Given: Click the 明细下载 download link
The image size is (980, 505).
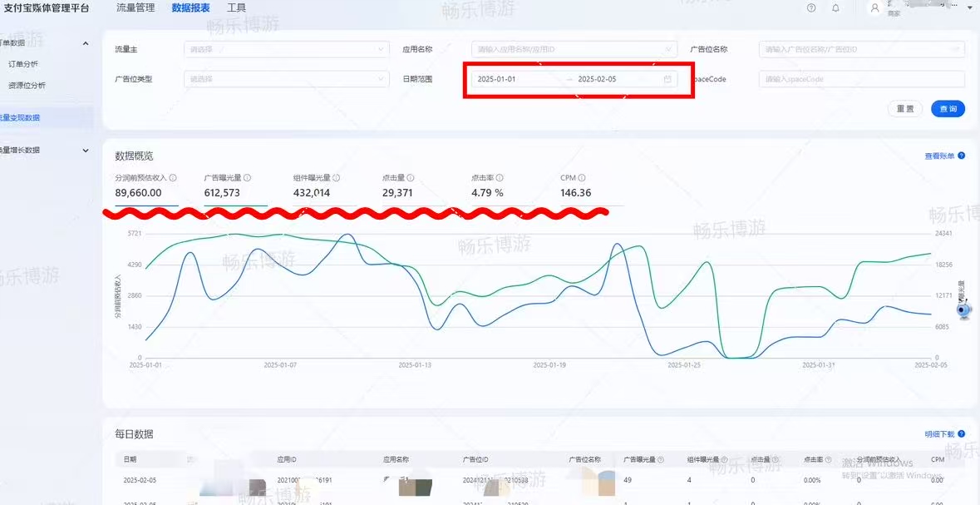Looking at the screenshot, I should 939,433.
